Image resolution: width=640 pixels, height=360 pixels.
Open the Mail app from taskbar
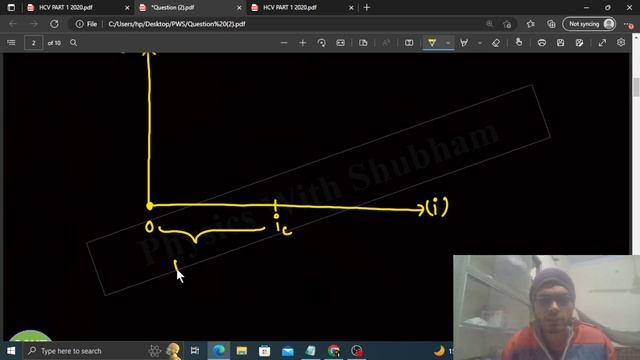coord(287,351)
